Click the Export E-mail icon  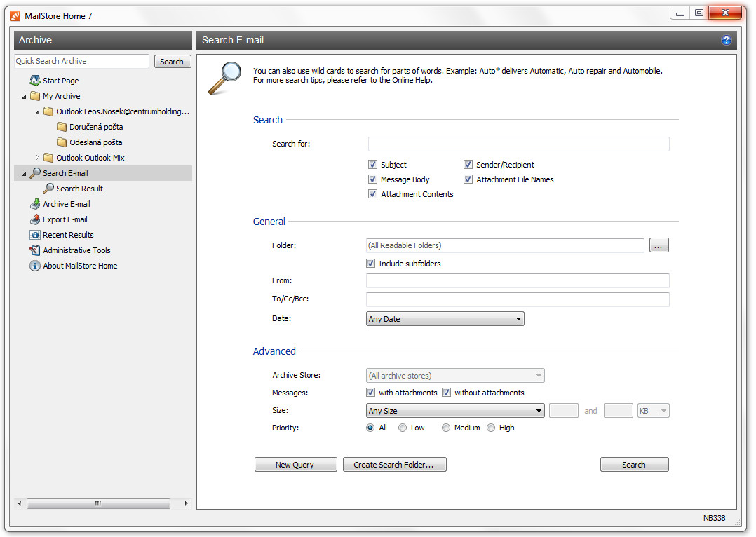tap(35, 219)
